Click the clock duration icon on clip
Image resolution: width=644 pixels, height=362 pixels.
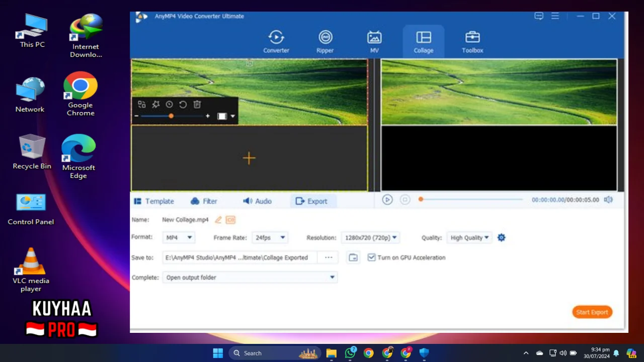(170, 105)
